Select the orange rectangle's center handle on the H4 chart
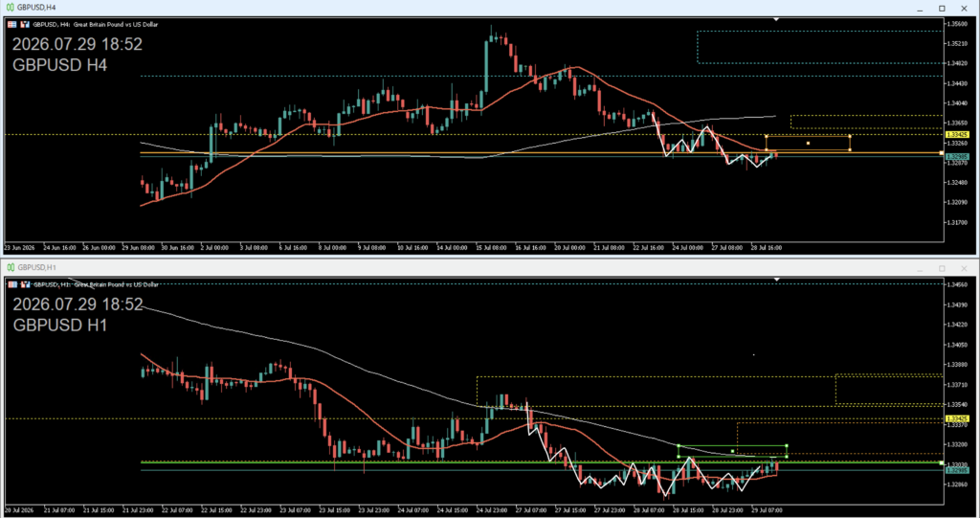This screenshot has width=980, height=518. [808, 144]
